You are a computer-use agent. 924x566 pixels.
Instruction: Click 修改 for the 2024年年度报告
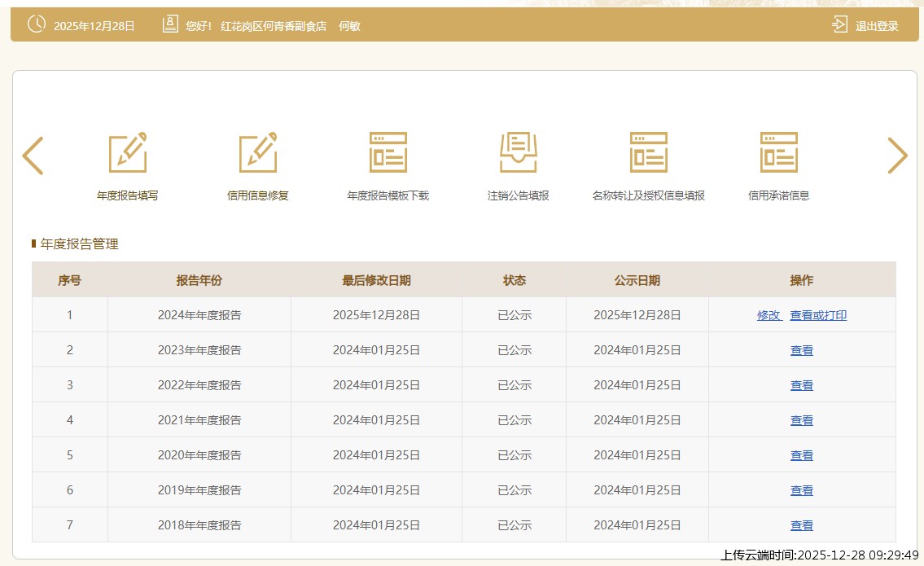click(x=769, y=315)
